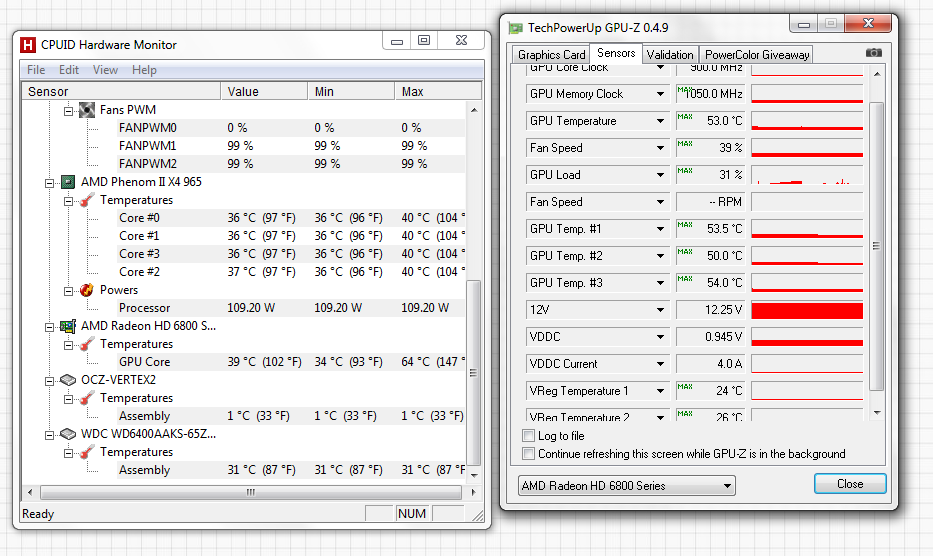Switch to the Validation tab
The width and height of the screenshot is (933, 556).
coord(670,55)
